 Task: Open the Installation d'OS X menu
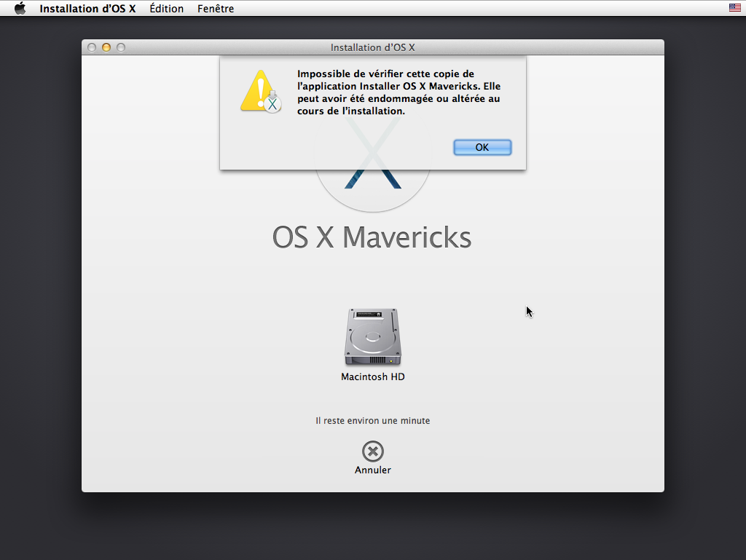tap(87, 9)
